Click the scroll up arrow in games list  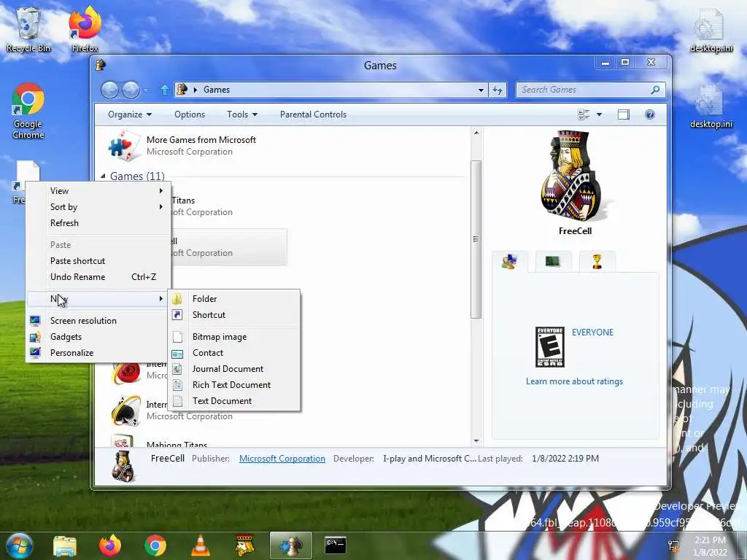[x=476, y=133]
